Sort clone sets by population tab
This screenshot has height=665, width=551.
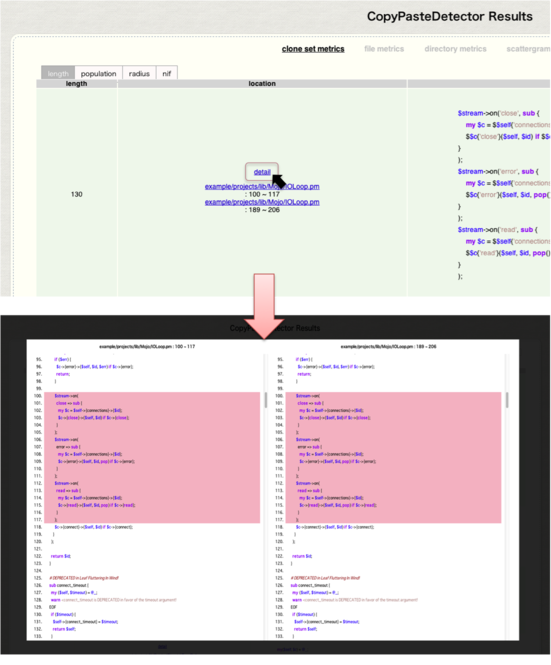tap(98, 73)
